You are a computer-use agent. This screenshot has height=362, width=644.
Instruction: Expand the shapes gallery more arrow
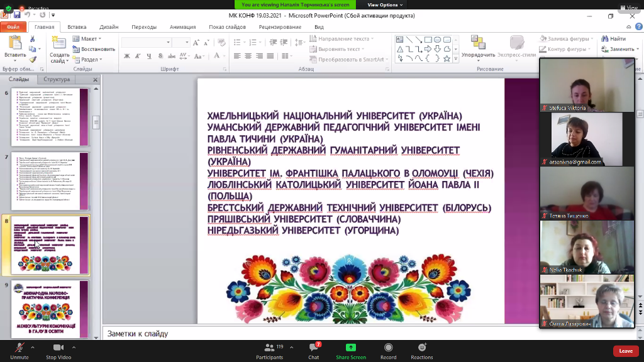coord(455,59)
